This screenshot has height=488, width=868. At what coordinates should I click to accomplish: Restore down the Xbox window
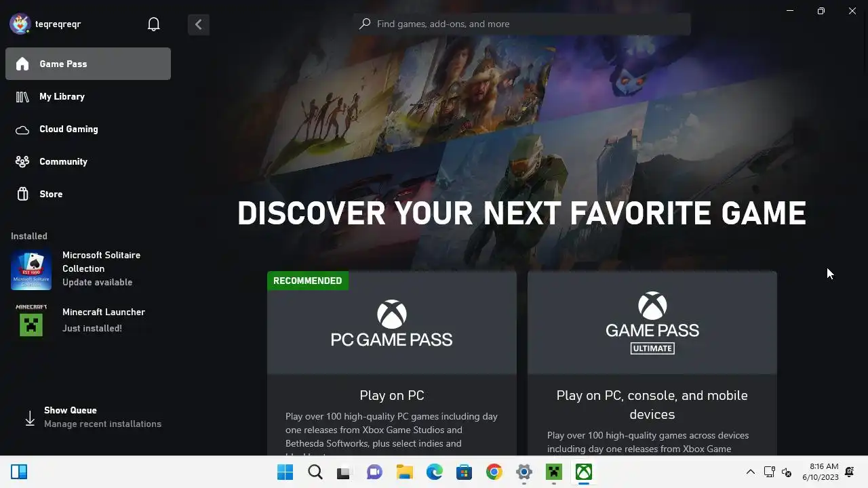click(x=821, y=11)
